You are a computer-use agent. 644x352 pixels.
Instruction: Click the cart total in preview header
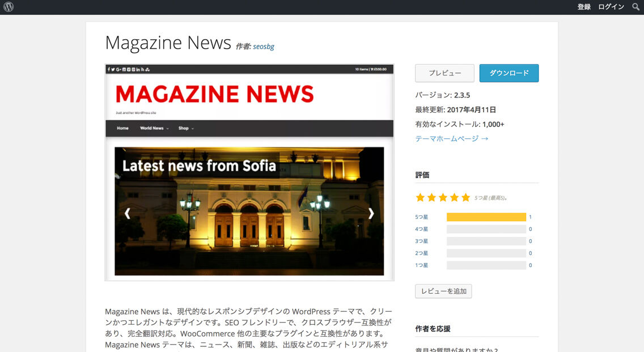tap(371, 69)
